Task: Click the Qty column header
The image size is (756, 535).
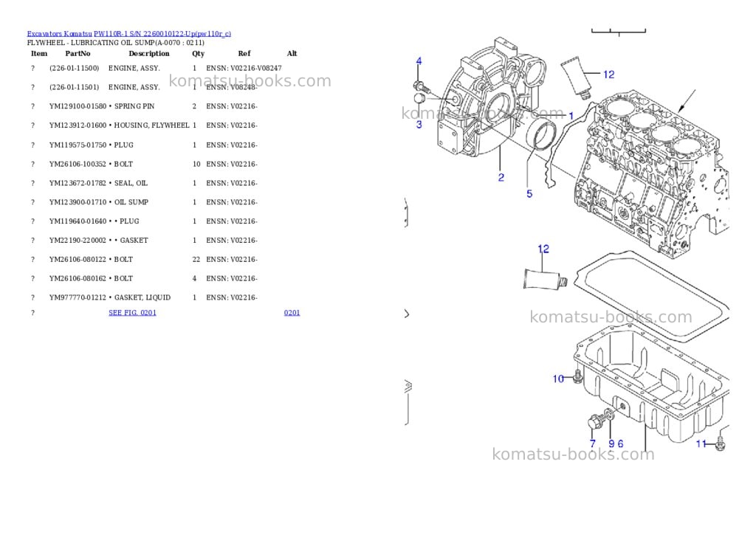Action: (x=198, y=53)
